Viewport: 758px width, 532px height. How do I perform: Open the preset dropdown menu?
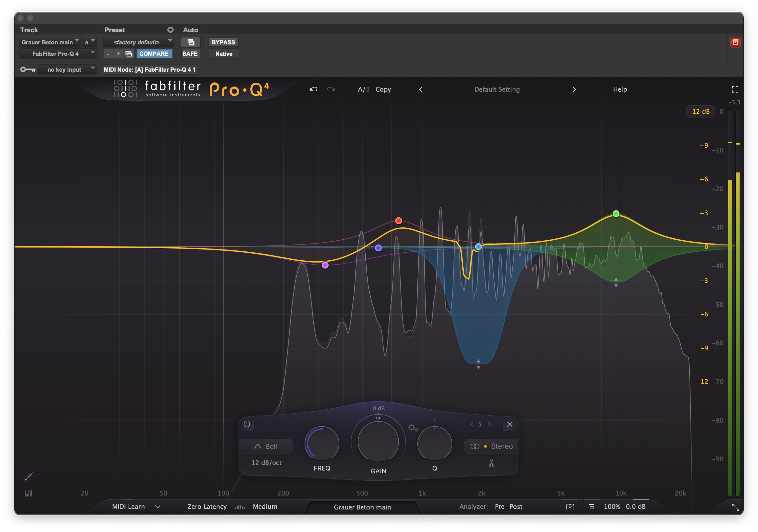[x=170, y=30]
